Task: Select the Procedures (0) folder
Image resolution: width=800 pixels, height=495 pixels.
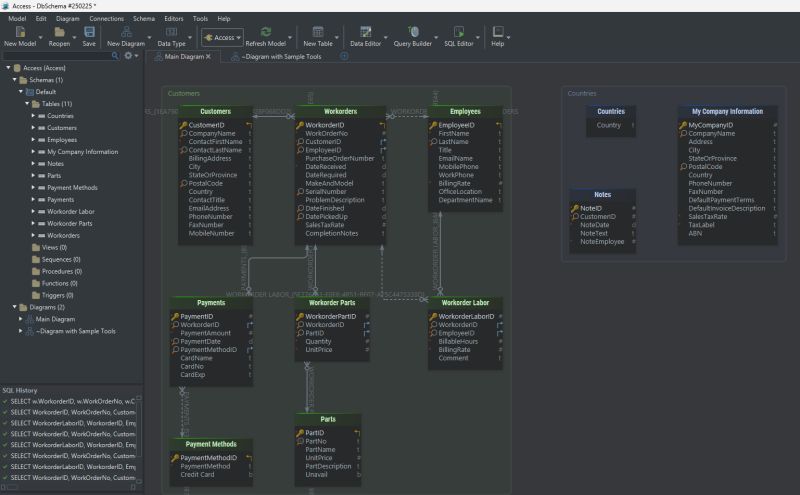Action: point(62,271)
